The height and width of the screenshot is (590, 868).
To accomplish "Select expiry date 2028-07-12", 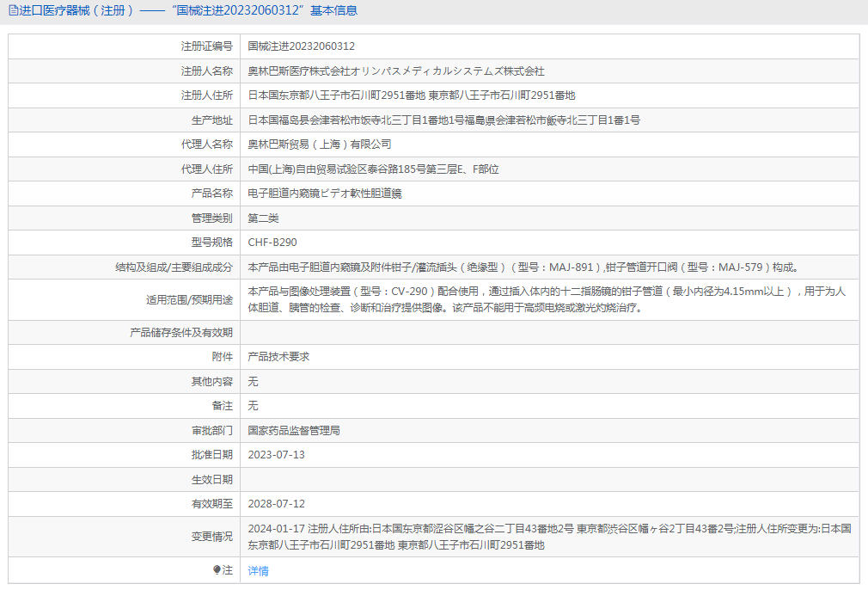I will click(276, 504).
